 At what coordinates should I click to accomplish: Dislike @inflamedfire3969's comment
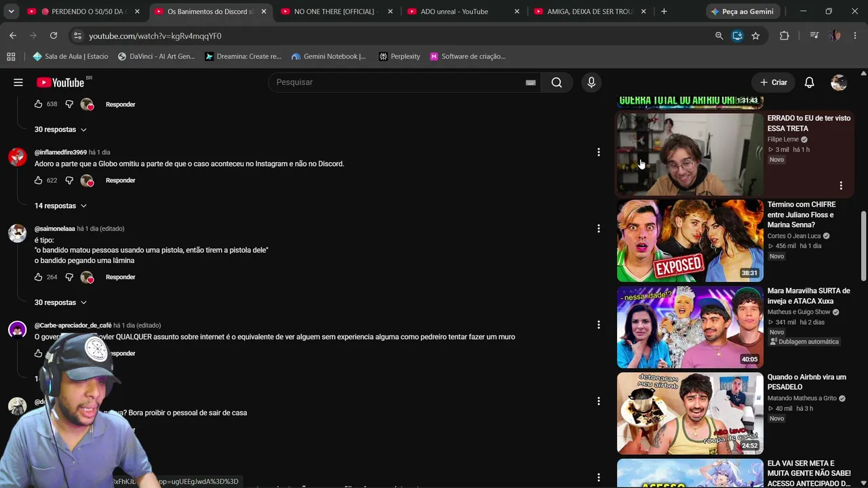coord(69,181)
